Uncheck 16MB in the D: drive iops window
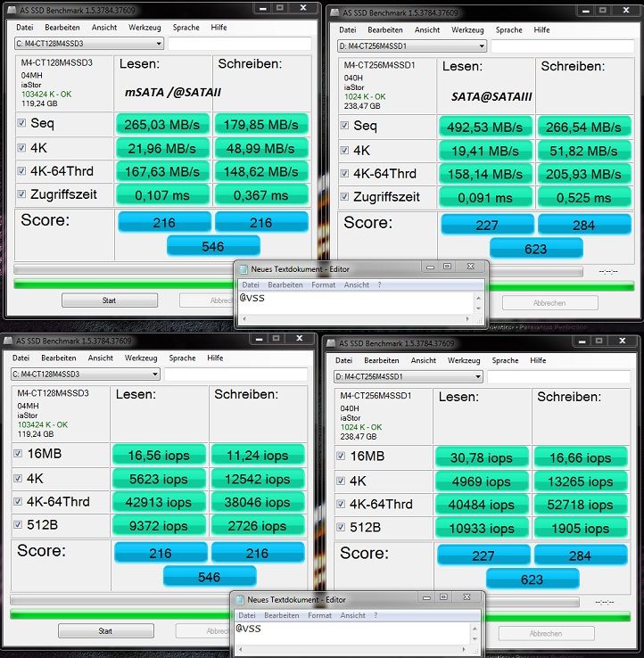644x658 pixels. click(x=341, y=456)
